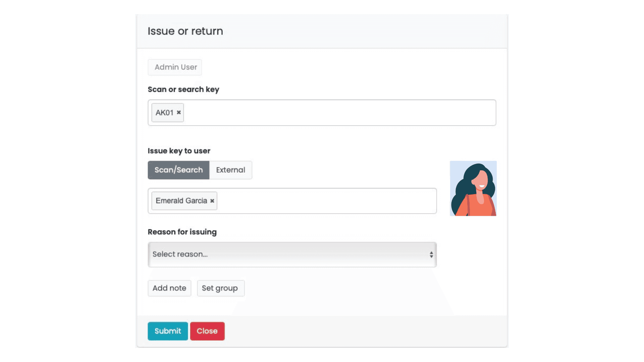Submit the key issue form
The width and height of the screenshot is (644, 362).
[x=168, y=331]
